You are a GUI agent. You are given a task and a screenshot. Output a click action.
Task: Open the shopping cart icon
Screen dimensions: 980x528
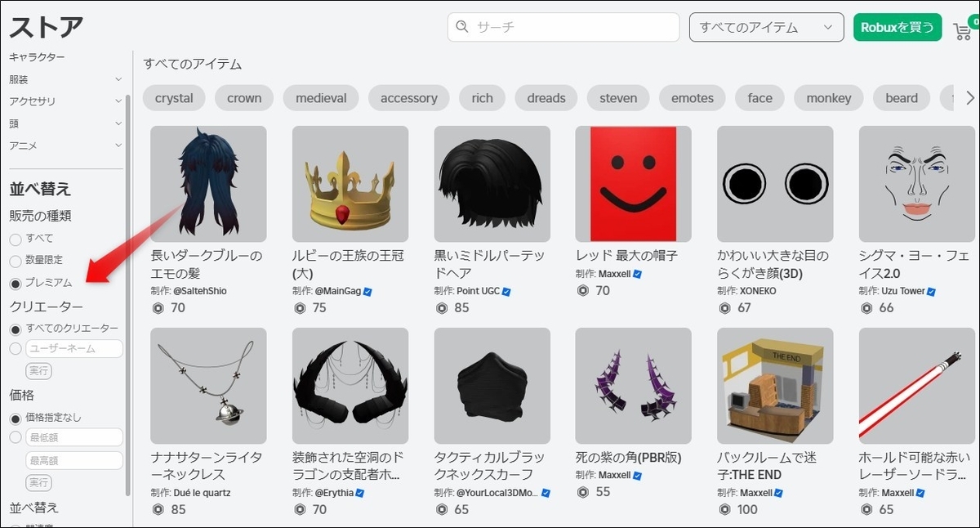coord(961,30)
